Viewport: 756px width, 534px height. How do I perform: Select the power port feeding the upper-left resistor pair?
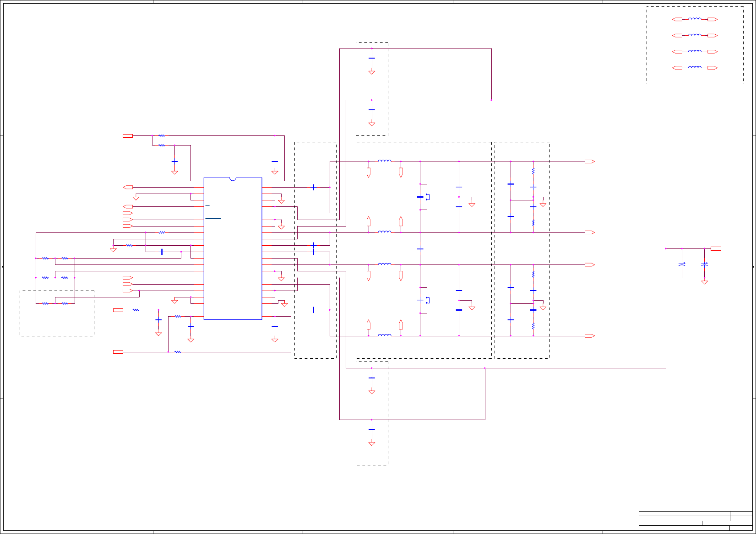click(x=128, y=136)
